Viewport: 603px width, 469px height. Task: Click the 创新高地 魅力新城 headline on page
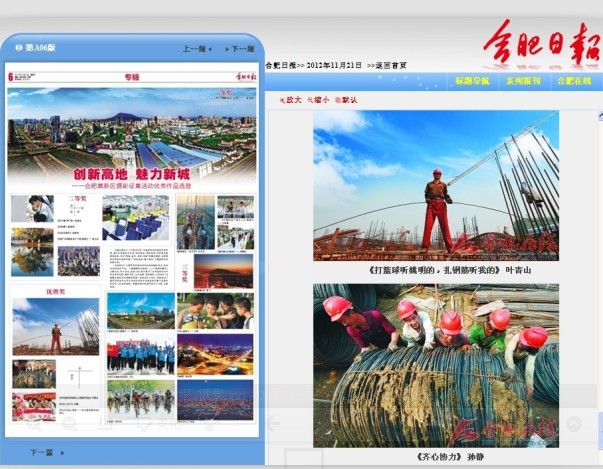130,172
